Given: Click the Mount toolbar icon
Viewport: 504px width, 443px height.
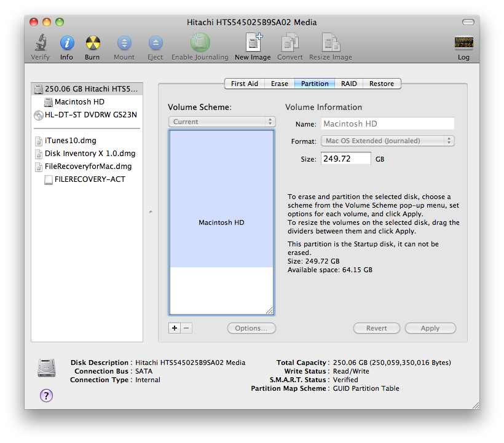Looking at the screenshot, I should [x=124, y=43].
